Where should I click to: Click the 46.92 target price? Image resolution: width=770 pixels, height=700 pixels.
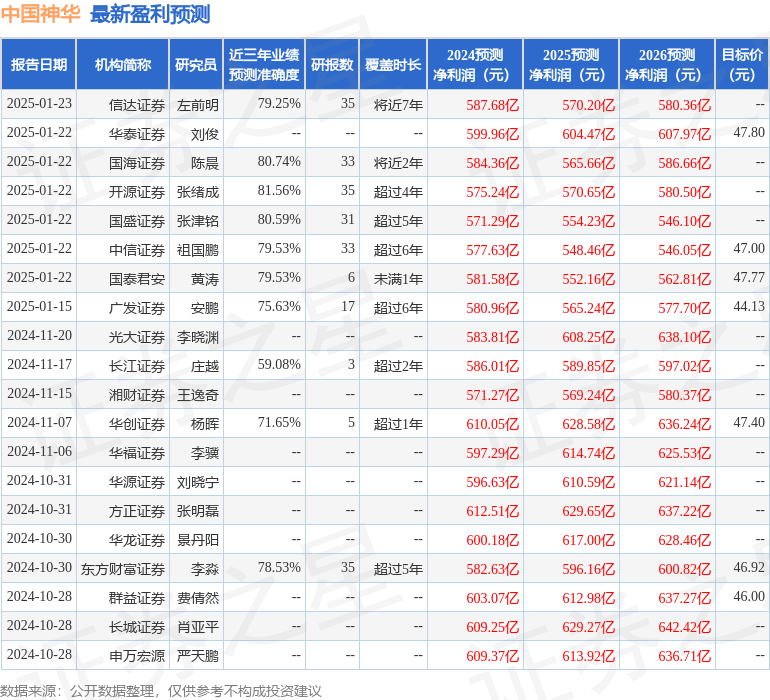(749, 567)
